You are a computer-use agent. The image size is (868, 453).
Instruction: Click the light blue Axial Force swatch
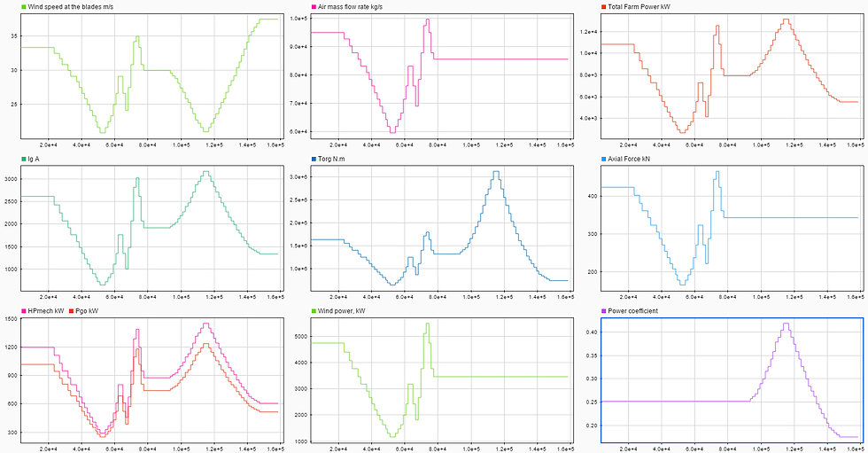[x=604, y=159]
